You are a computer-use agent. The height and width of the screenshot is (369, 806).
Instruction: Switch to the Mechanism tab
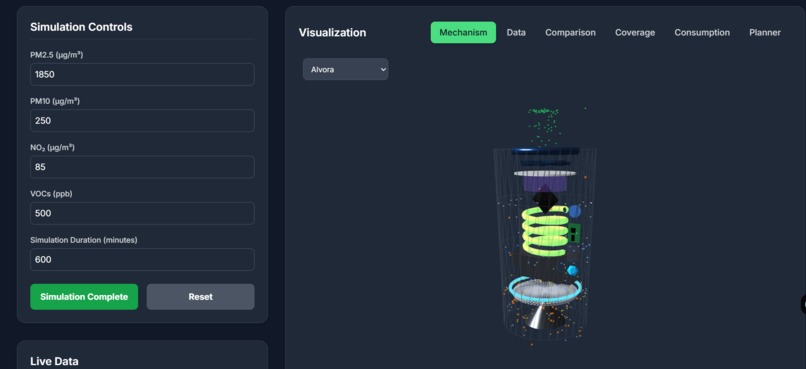pyautogui.click(x=463, y=32)
